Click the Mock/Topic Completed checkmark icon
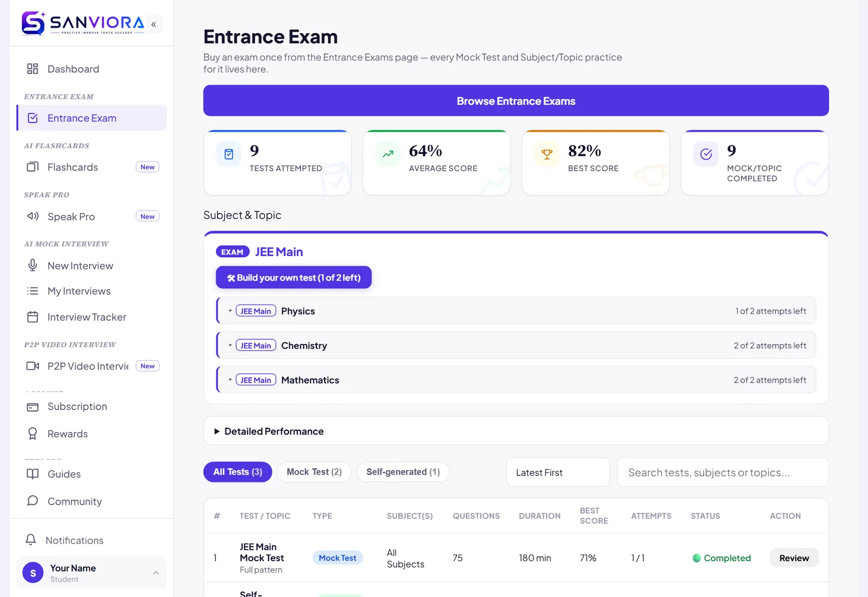The width and height of the screenshot is (868, 597). coord(706,154)
